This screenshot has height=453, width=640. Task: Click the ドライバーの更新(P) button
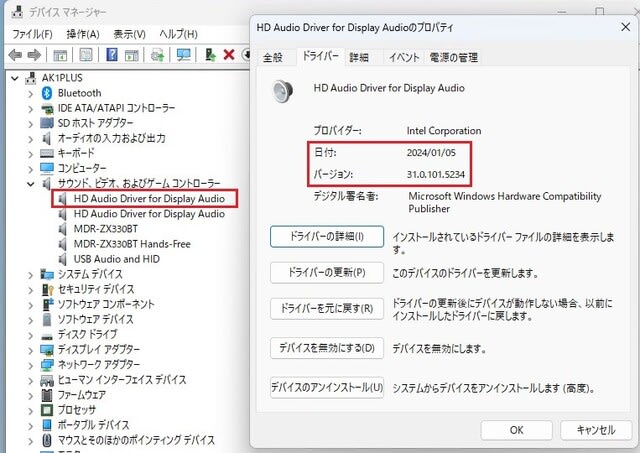(327, 272)
